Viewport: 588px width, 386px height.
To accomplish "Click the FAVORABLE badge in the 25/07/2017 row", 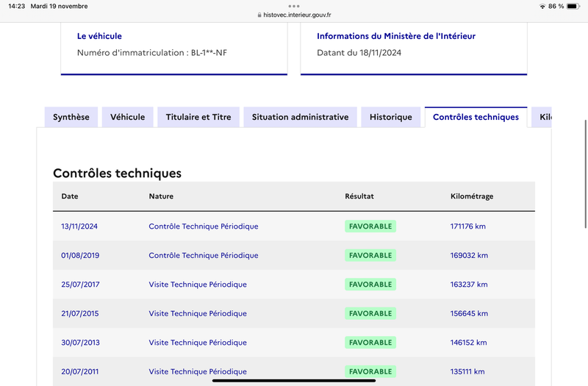I will pyautogui.click(x=370, y=285).
